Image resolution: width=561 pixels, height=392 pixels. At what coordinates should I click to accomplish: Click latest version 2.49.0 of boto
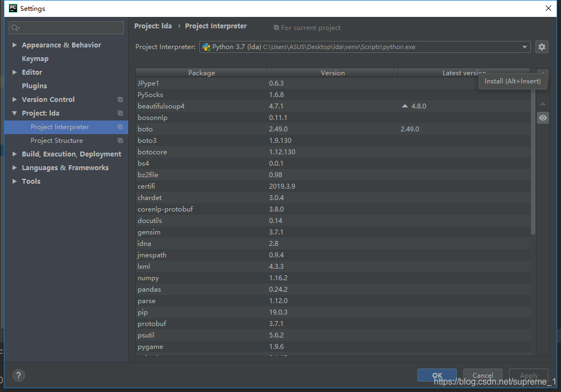[410, 129]
